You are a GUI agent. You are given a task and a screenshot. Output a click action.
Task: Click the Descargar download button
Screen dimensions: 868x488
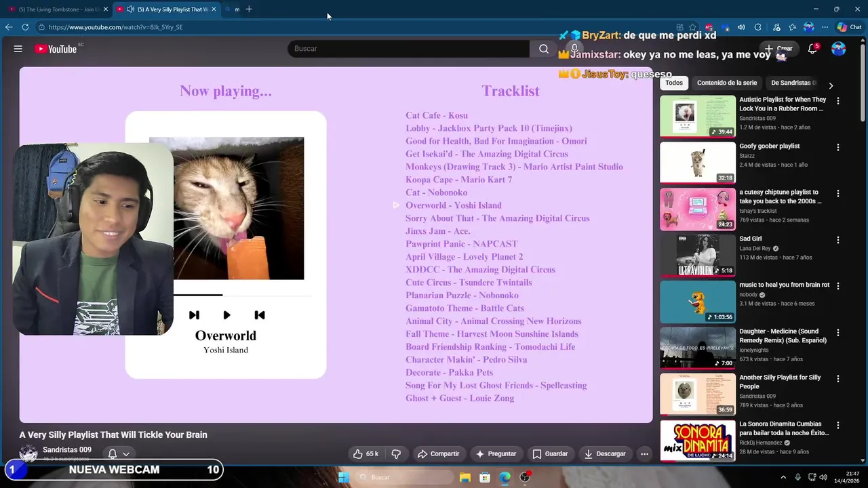click(605, 453)
